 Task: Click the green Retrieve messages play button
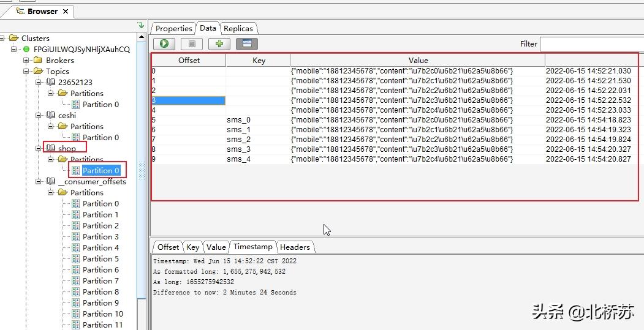click(x=164, y=43)
